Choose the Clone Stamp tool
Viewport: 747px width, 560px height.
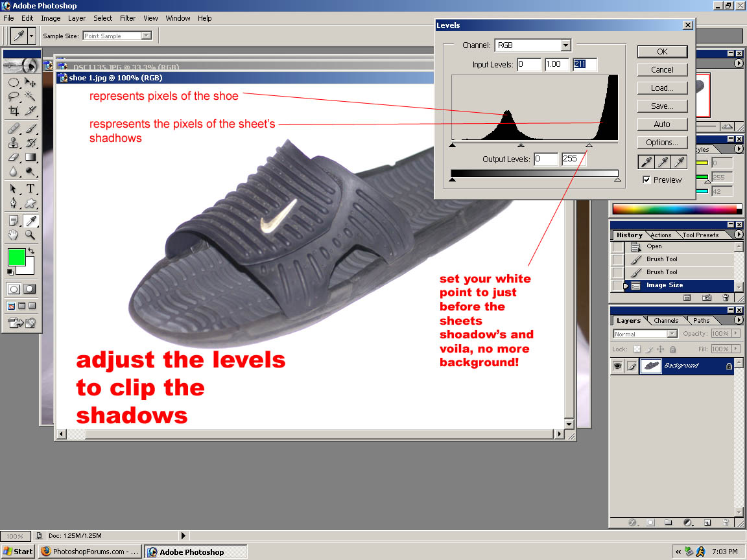tap(14, 143)
